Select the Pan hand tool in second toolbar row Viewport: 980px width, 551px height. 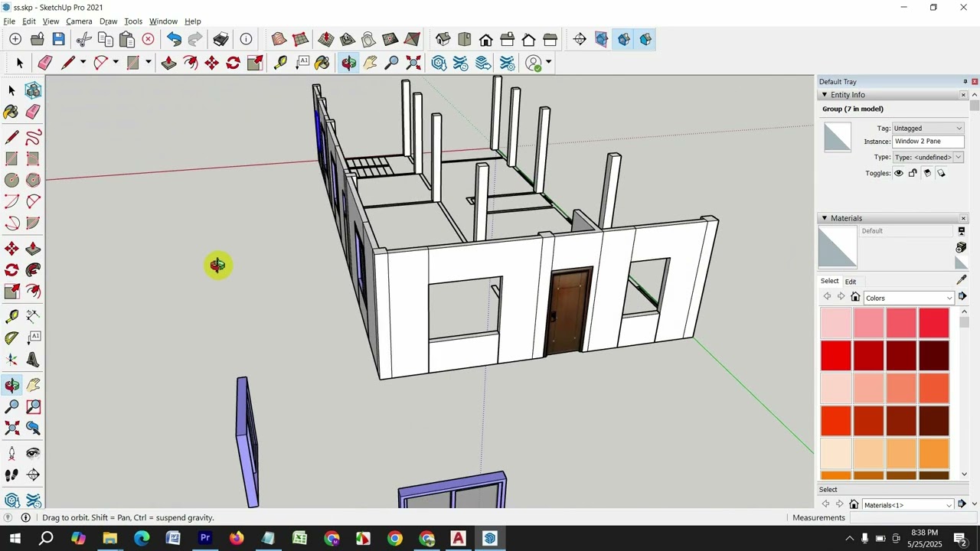point(371,63)
